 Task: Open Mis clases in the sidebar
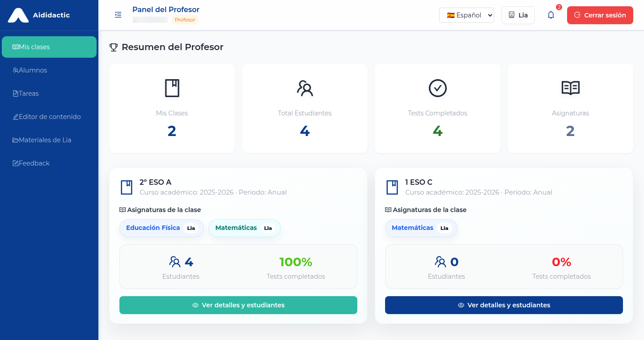click(49, 47)
